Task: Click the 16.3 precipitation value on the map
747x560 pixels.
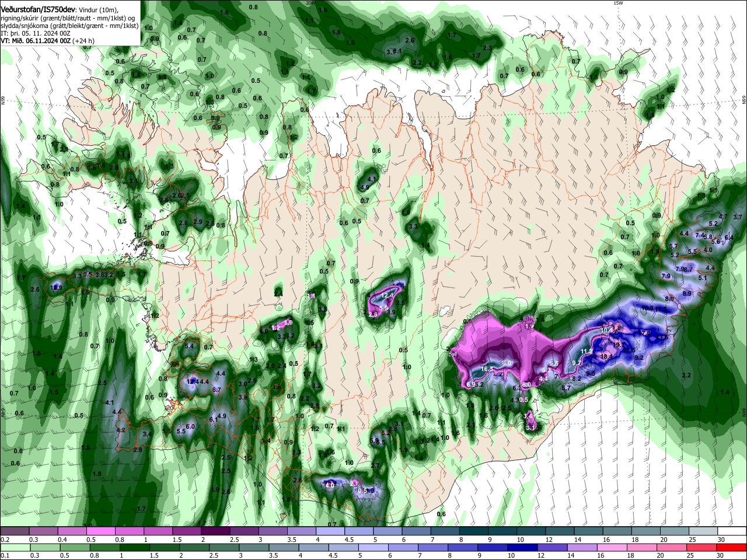Action: tap(487, 369)
